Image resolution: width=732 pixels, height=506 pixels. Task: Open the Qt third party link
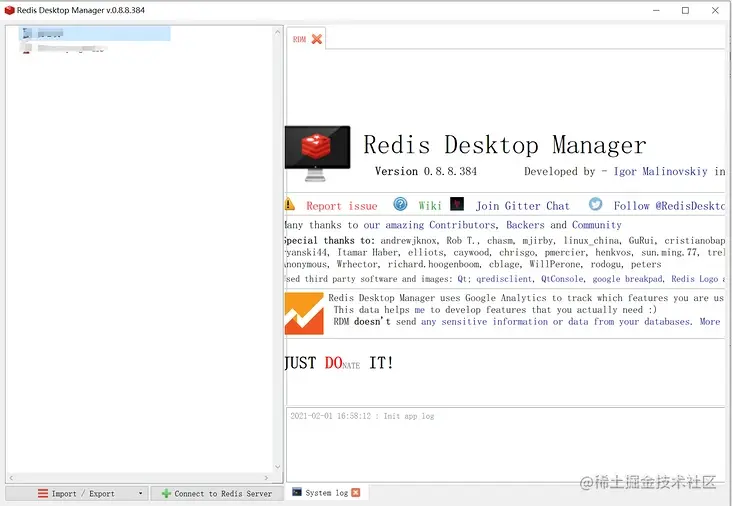tap(463, 279)
